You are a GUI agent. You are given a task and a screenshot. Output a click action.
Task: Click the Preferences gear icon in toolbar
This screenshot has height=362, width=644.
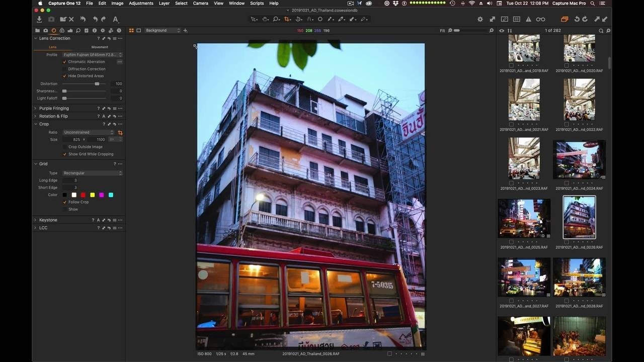point(480,19)
